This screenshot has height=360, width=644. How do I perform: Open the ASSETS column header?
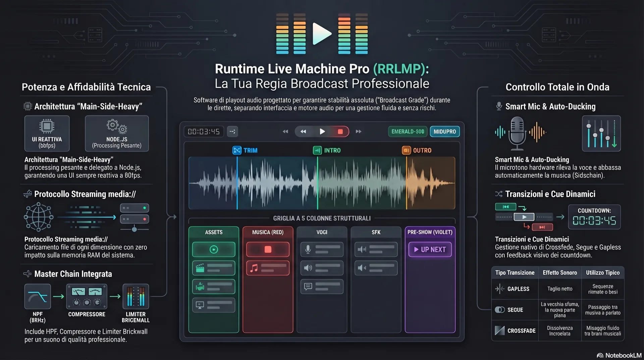pos(214,232)
